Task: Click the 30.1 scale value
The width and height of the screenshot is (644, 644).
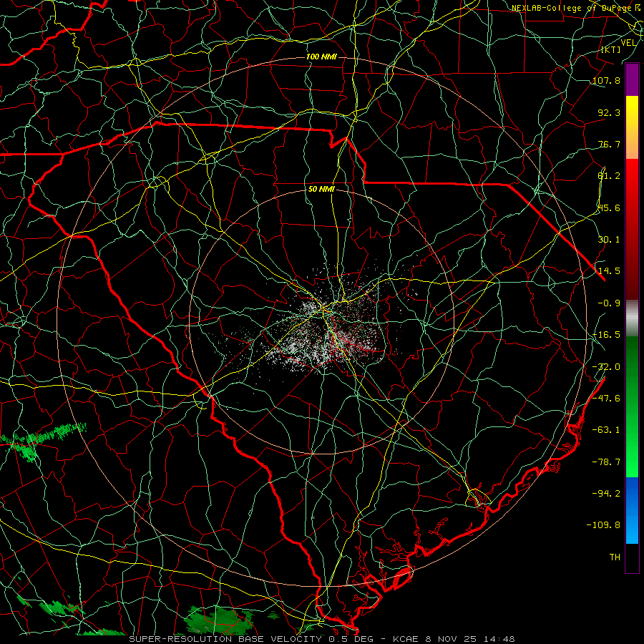Action: [x=609, y=240]
